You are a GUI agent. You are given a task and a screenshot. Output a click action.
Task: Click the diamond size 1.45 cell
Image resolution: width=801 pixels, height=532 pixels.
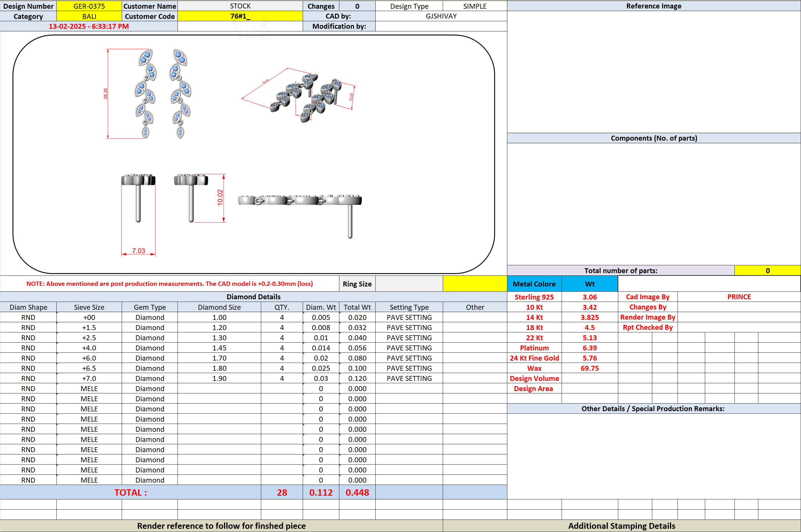pos(219,348)
